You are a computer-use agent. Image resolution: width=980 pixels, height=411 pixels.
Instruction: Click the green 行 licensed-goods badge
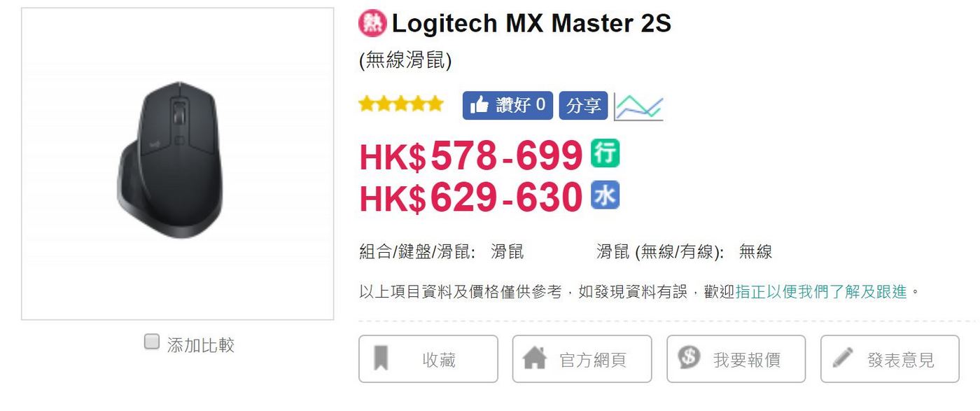(x=605, y=153)
